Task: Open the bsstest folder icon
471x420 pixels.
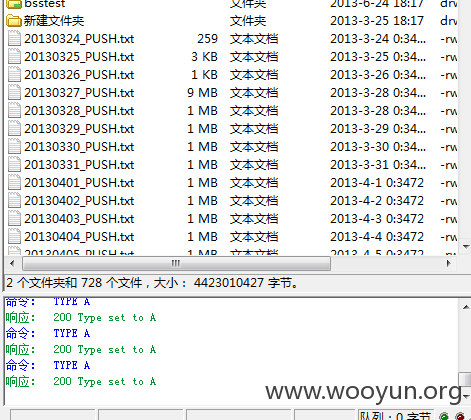Action: coord(14,4)
